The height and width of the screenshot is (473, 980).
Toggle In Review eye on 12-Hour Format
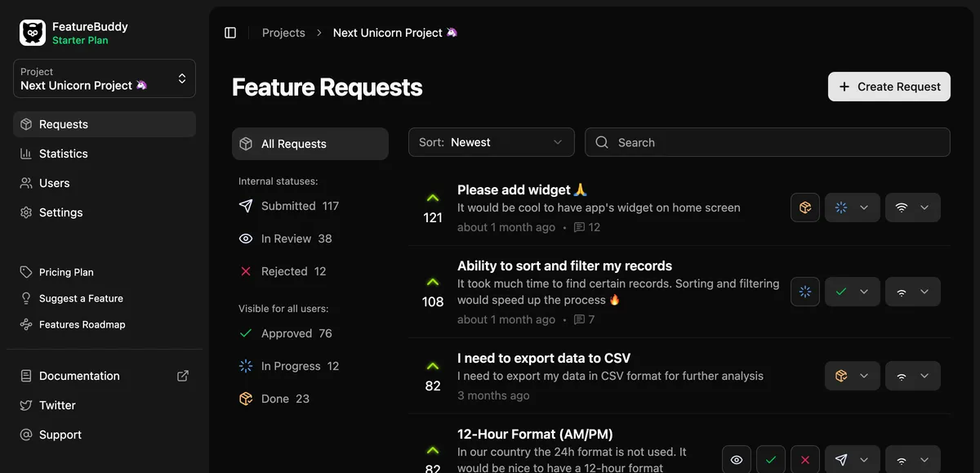coord(737,460)
